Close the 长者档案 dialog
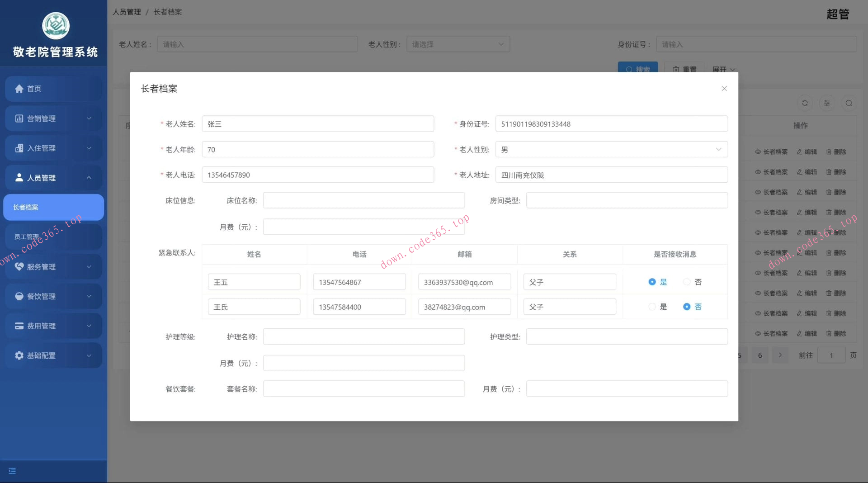Viewport: 868px width, 483px height. [724, 89]
